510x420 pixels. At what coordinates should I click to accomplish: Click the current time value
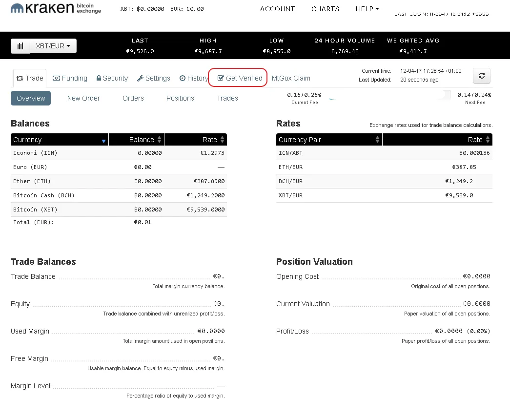pyautogui.click(x=430, y=71)
